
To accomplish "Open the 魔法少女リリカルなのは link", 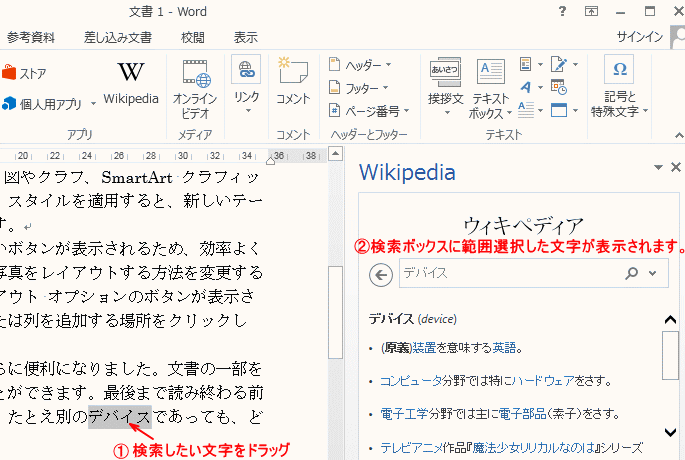I will pyautogui.click(x=534, y=447).
